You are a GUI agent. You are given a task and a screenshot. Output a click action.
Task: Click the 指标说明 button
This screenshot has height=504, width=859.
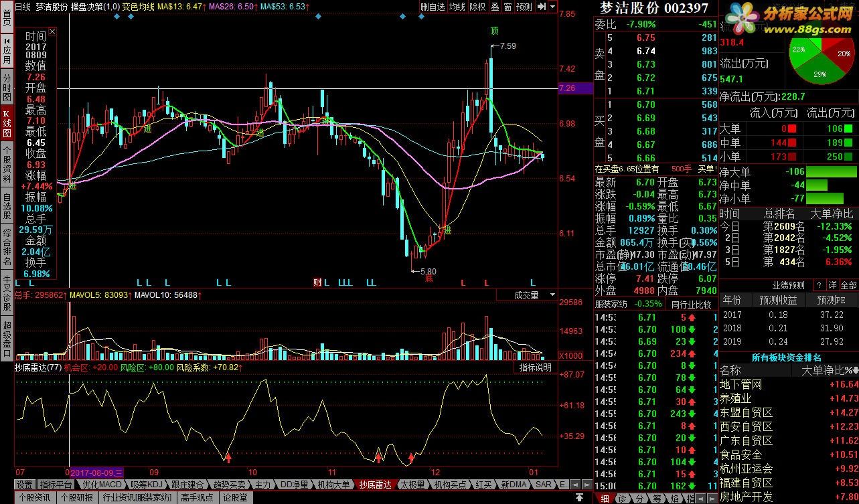coord(536,367)
